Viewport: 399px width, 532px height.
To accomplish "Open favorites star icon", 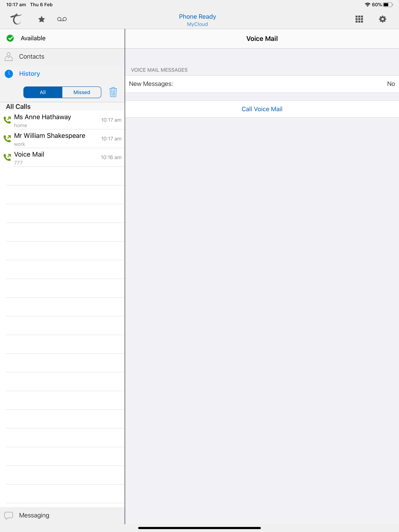I will click(42, 19).
